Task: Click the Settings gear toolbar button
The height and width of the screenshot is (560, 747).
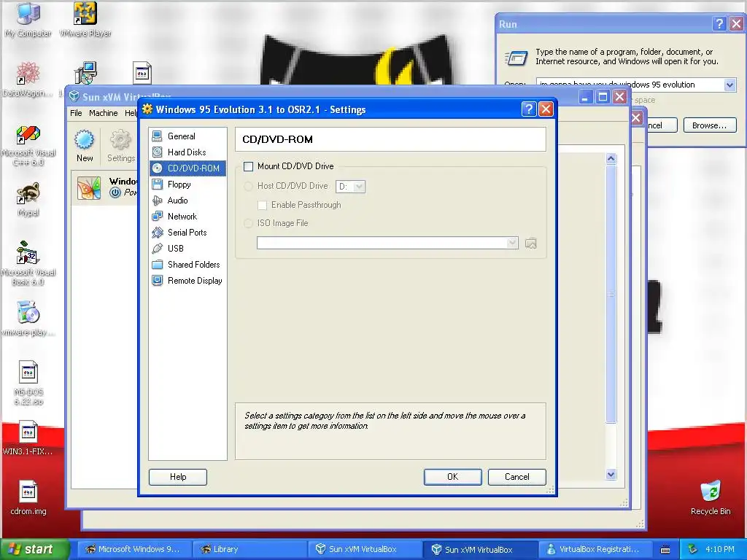Action: (x=120, y=146)
